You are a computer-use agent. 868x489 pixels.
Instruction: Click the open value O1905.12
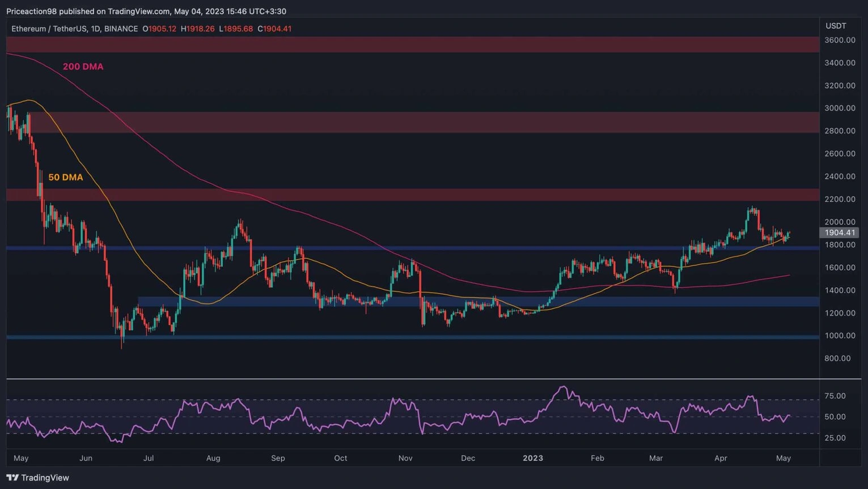coord(160,28)
